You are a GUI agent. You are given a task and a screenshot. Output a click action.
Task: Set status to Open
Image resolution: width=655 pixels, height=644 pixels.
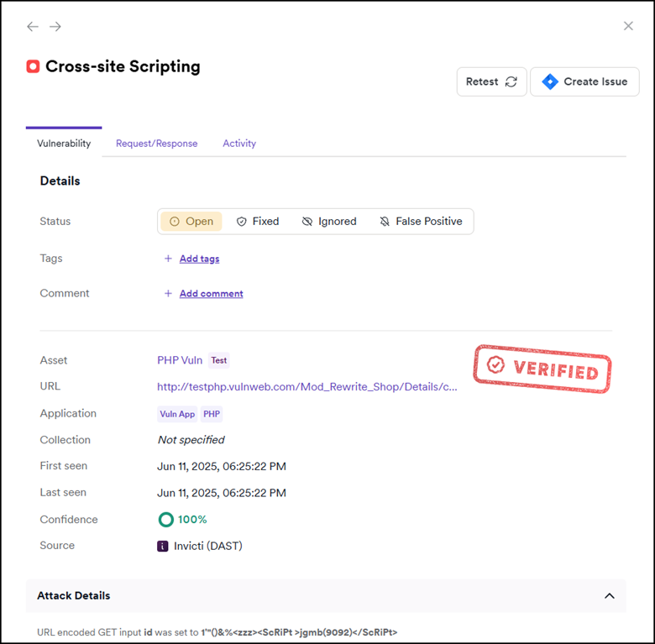click(x=191, y=222)
